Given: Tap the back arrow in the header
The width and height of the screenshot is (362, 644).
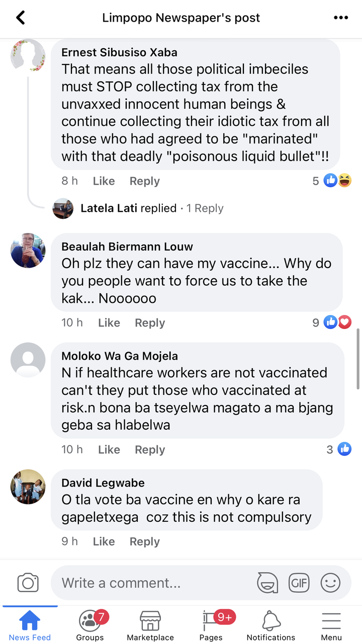Looking at the screenshot, I should pos(20,18).
